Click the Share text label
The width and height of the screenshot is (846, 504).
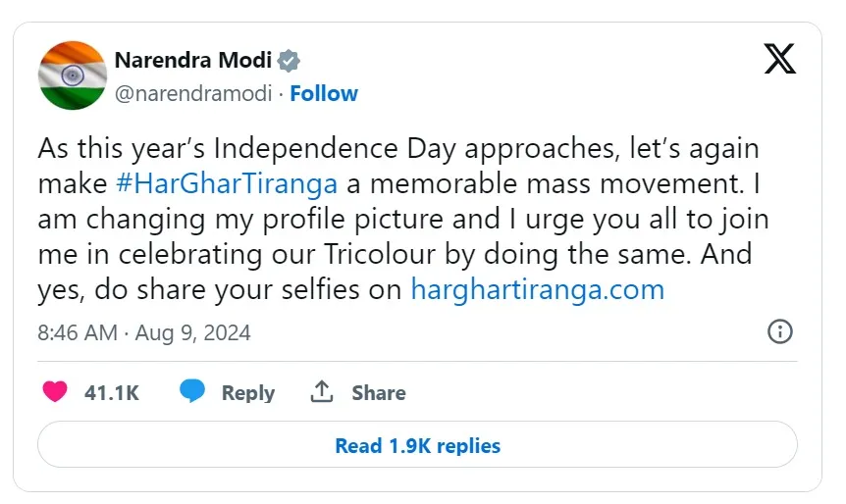pyautogui.click(x=379, y=393)
